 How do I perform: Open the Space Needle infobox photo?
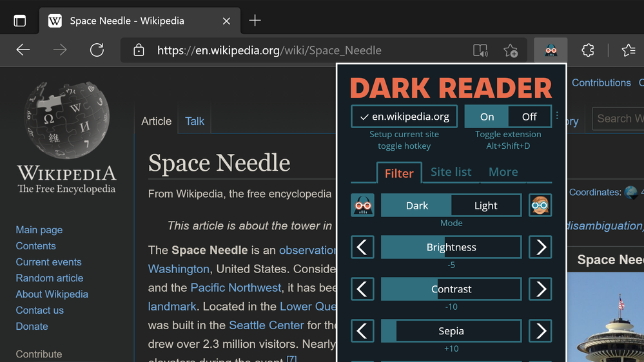click(605, 317)
